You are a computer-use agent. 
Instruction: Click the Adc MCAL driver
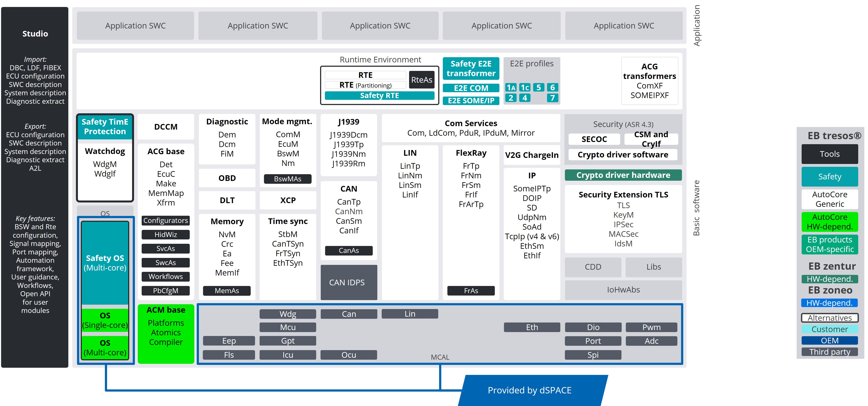pos(652,341)
